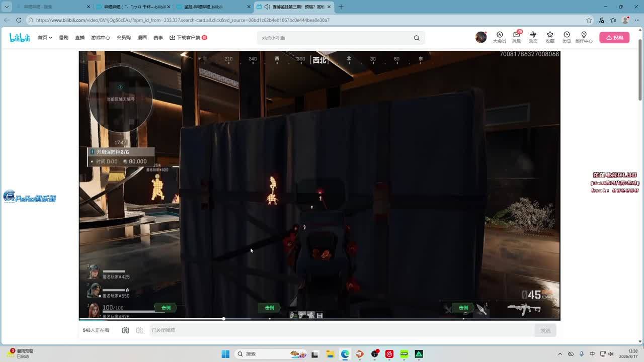Reload the current page
This screenshot has width=644, height=362.
[19, 20]
